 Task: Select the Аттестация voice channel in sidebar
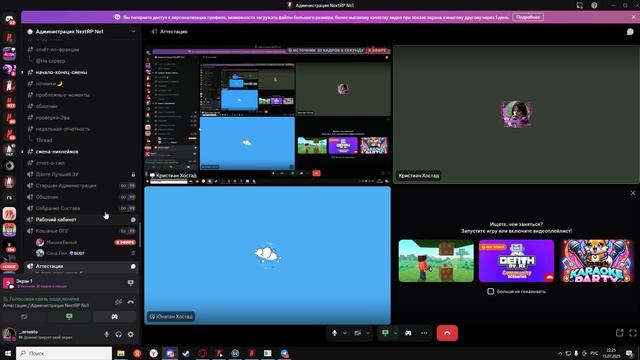point(81,267)
